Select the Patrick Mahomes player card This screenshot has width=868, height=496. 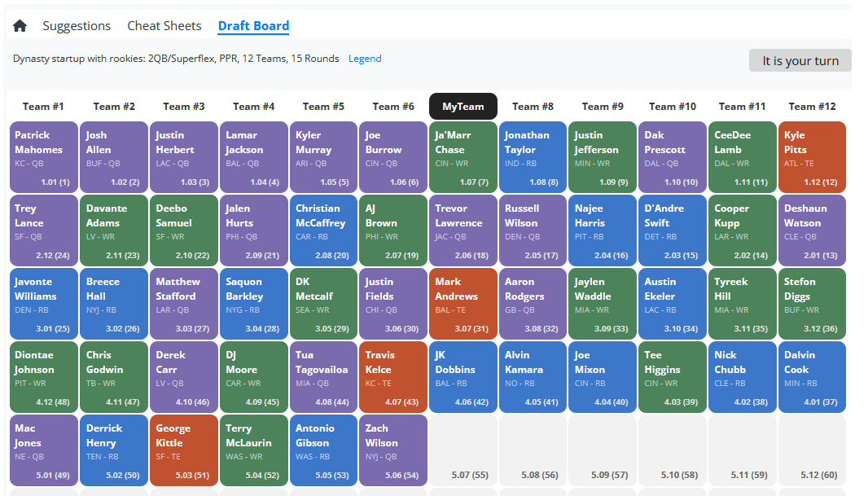tap(43, 156)
